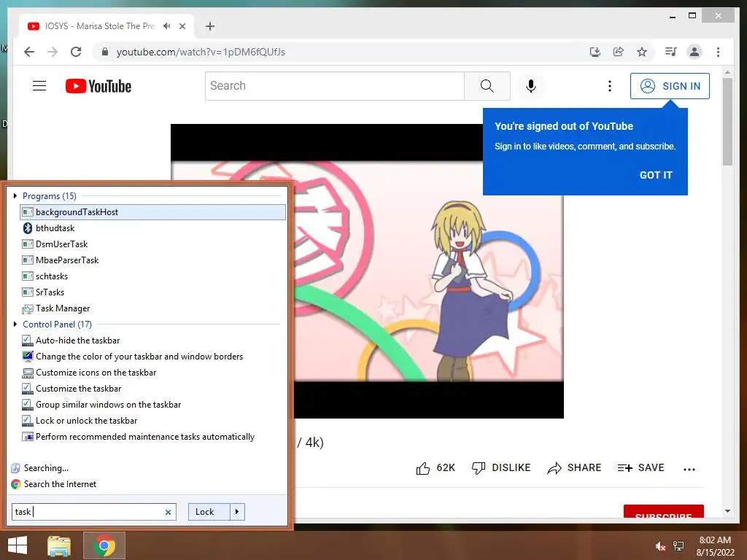Click the address bar URL

[201, 52]
